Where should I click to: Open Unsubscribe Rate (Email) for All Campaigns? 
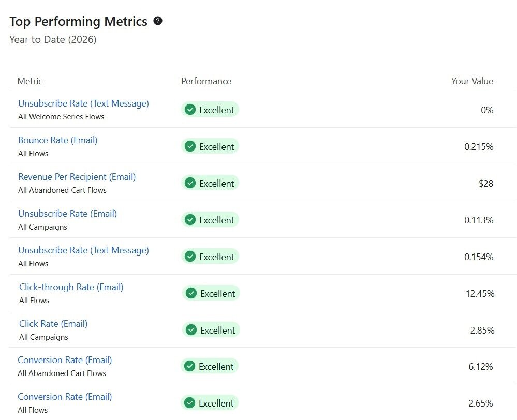click(x=68, y=214)
